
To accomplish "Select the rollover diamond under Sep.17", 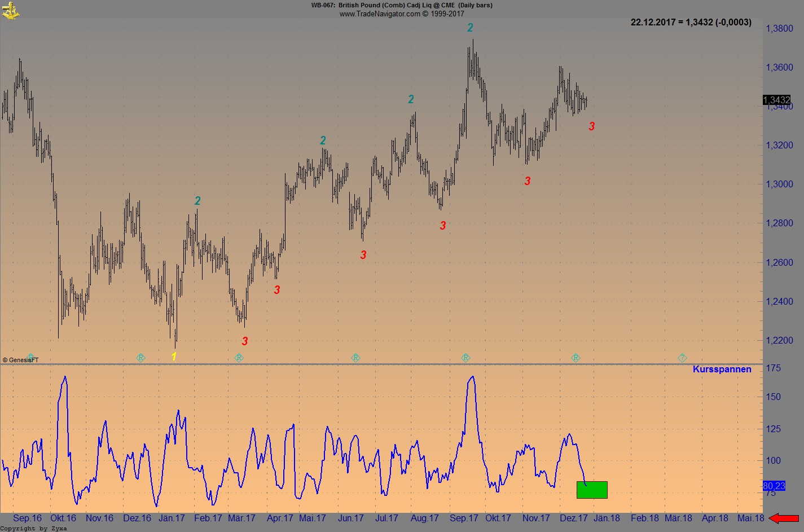I will pos(465,357).
